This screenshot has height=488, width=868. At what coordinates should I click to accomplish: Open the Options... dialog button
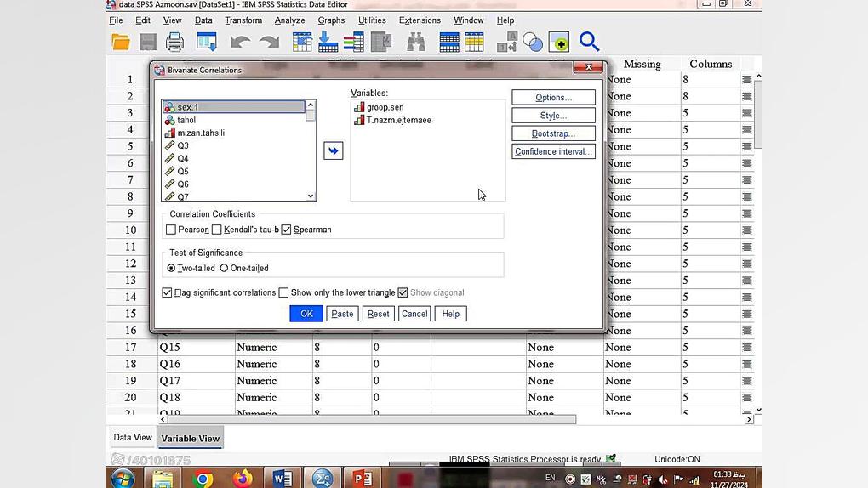(554, 98)
